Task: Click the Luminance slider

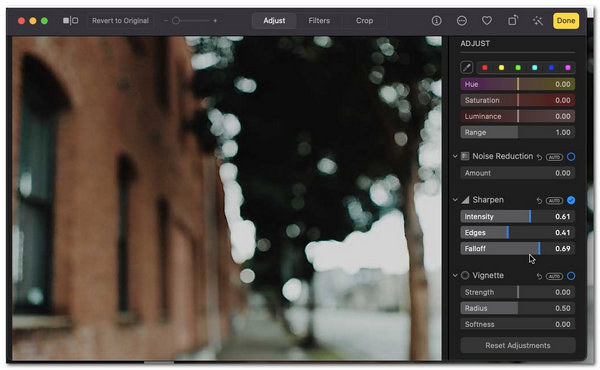Action: [518, 116]
